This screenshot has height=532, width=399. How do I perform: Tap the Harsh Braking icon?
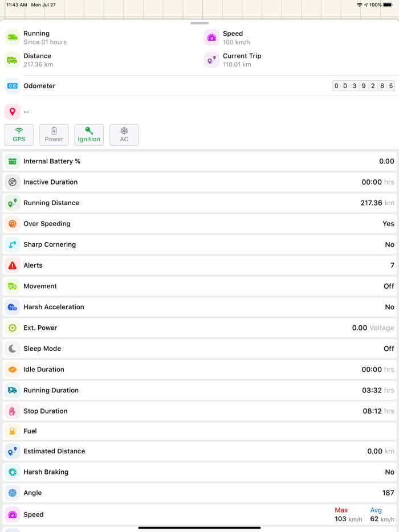[x=13, y=472]
